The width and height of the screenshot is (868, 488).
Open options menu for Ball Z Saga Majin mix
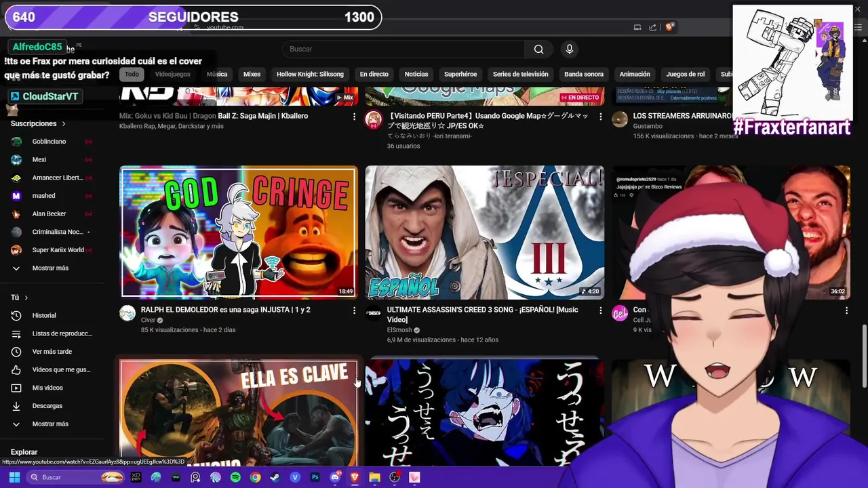pos(354,117)
